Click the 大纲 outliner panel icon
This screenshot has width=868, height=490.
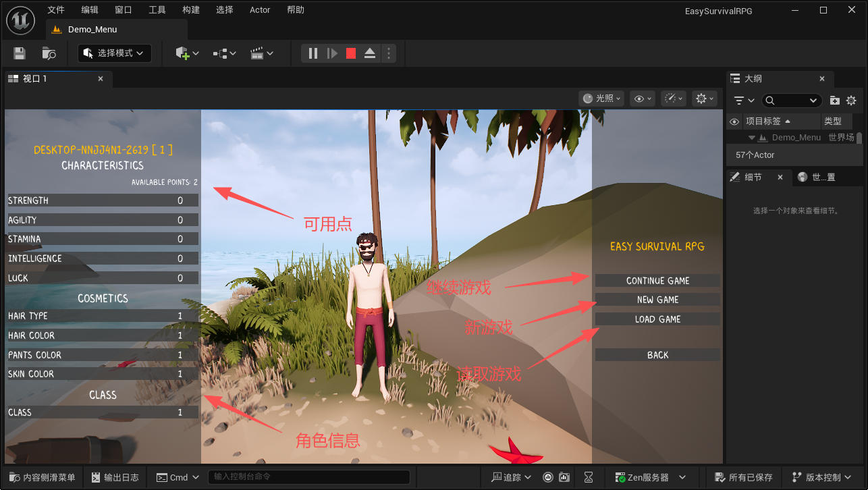click(x=736, y=79)
